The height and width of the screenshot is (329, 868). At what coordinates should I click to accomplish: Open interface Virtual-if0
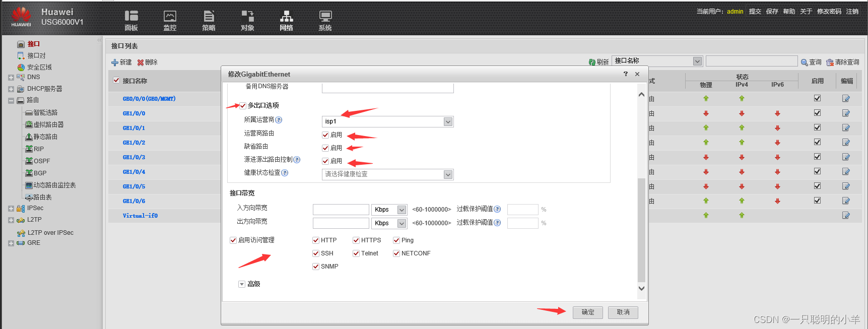(140, 216)
